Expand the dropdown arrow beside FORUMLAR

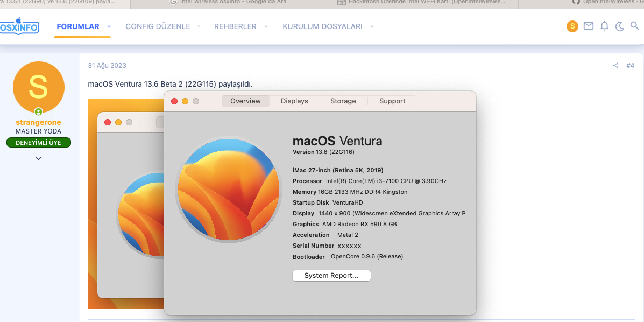pos(109,26)
